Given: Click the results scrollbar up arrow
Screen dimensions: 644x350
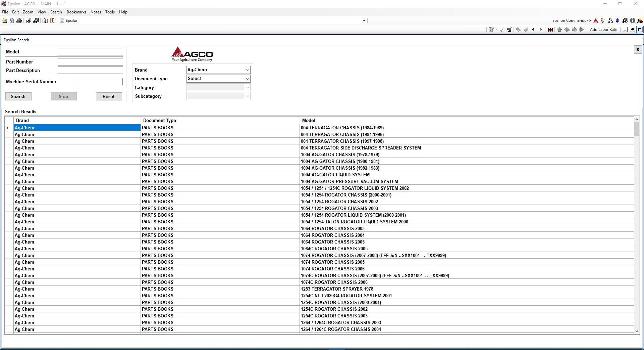Looking at the screenshot, I should pyautogui.click(x=637, y=119).
